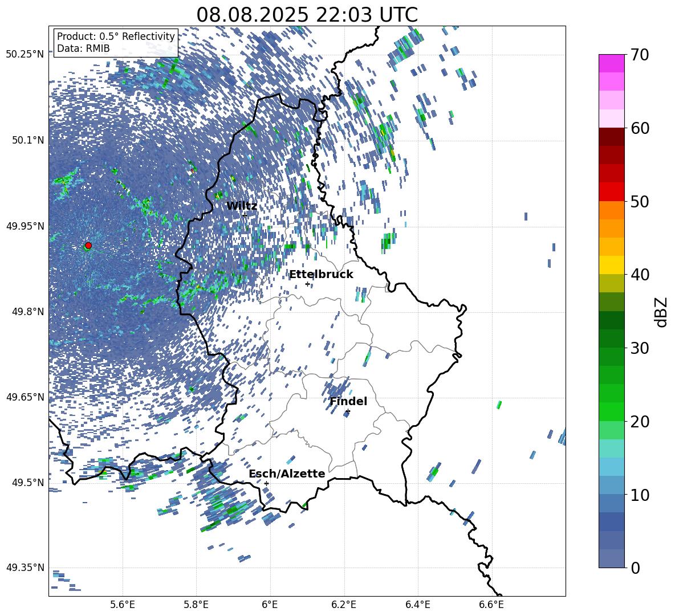The height and width of the screenshot is (616, 675).
Task: Click the 49.8°N latitude label
Action: (x=28, y=312)
